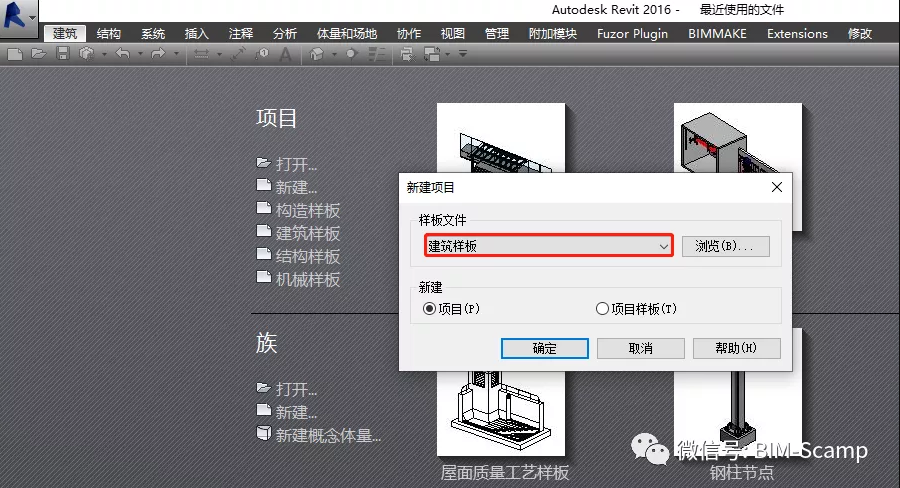Open the 注释 ribbon tab

(241, 33)
